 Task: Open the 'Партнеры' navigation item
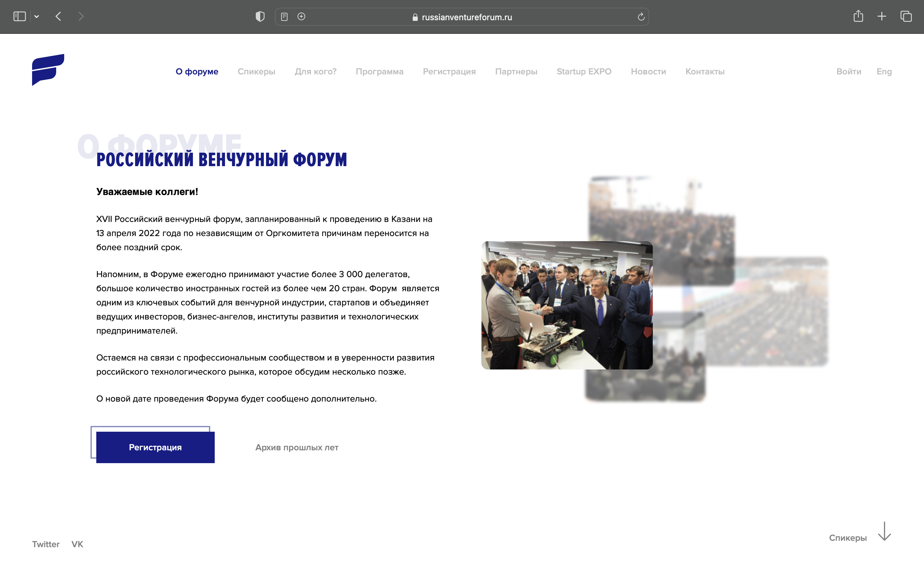coord(516,71)
